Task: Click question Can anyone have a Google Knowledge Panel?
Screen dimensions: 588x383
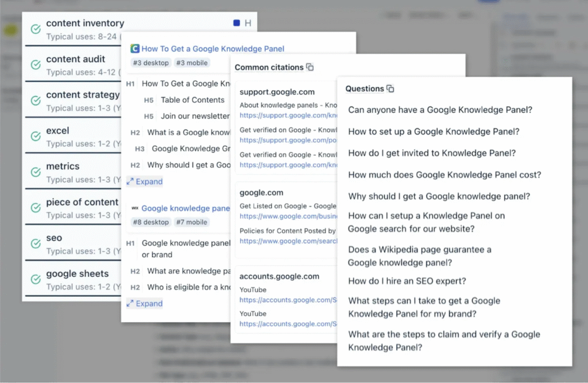Action: coord(440,110)
